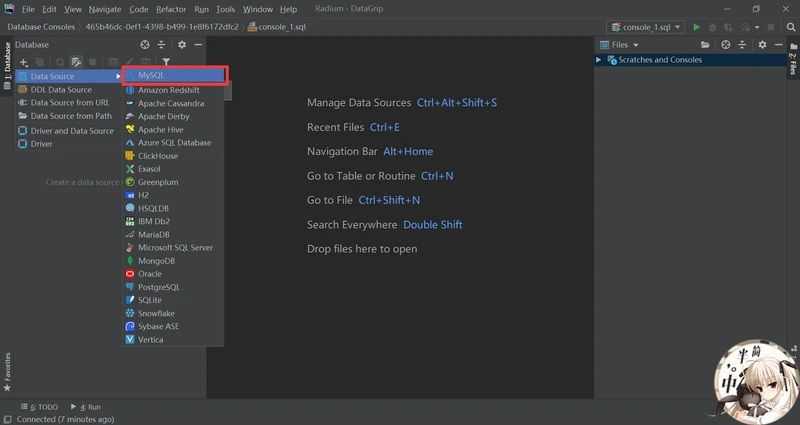The height and width of the screenshot is (425, 800).
Task: Choose Microsoft SQL Server entry
Action: [173, 247]
